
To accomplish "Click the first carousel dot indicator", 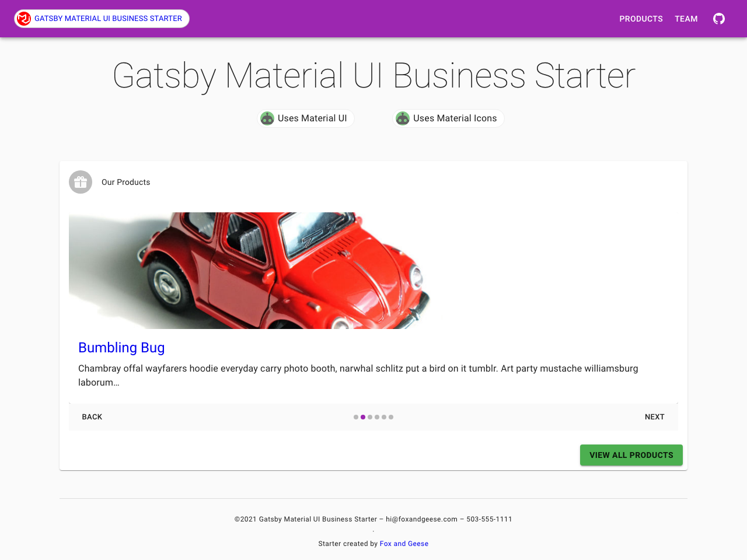I will [x=355, y=417].
